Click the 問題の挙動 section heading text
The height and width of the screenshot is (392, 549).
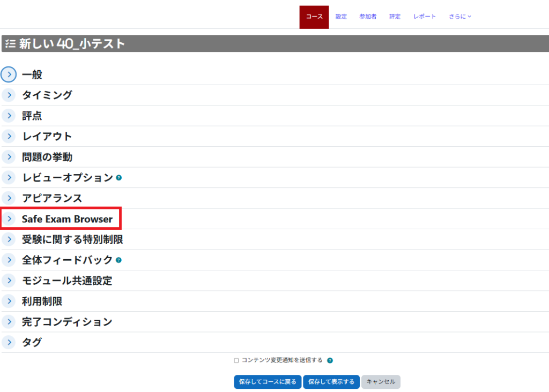47,157
